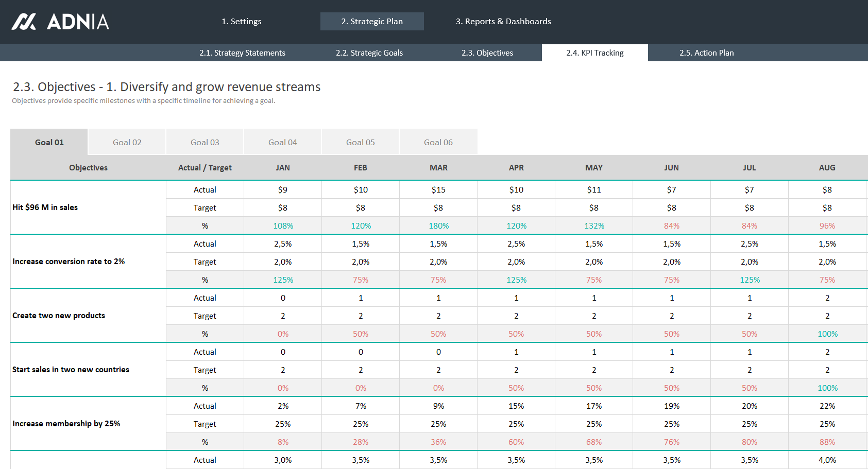Select the 2. Strategic Plan menu
Screen dimensions: 868x469
[x=371, y=22]
